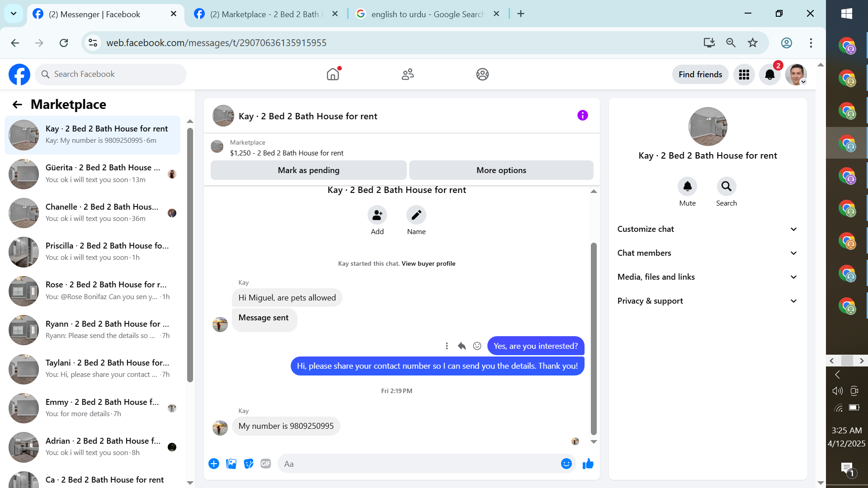Open conversation information purple icon
This screenshot has width=868, height=488.
tap(583, 116)
